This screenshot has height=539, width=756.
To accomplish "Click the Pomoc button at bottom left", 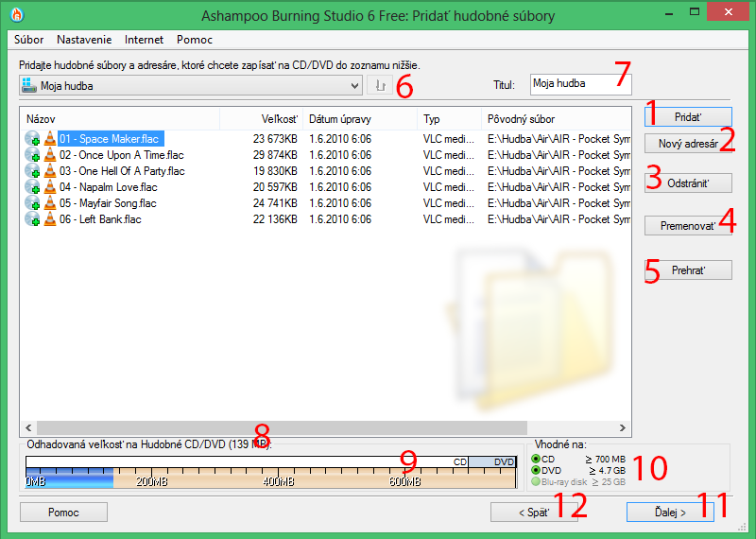I will coord(63,512).
